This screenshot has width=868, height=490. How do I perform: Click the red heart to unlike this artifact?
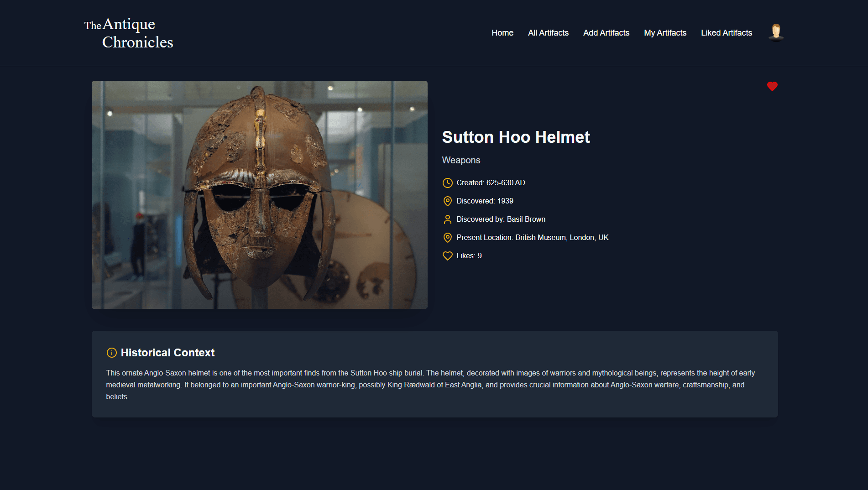pyautogui.click(x=772, y=86)
